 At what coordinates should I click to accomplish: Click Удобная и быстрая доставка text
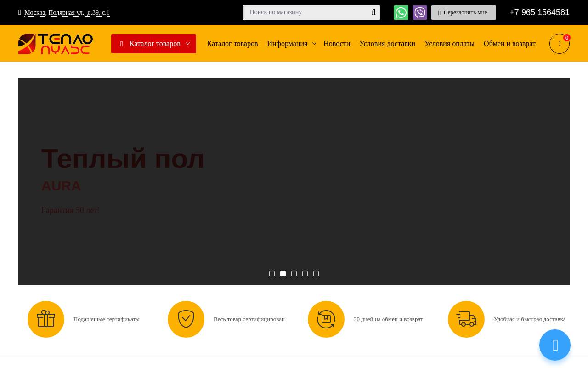pos(530,319)
